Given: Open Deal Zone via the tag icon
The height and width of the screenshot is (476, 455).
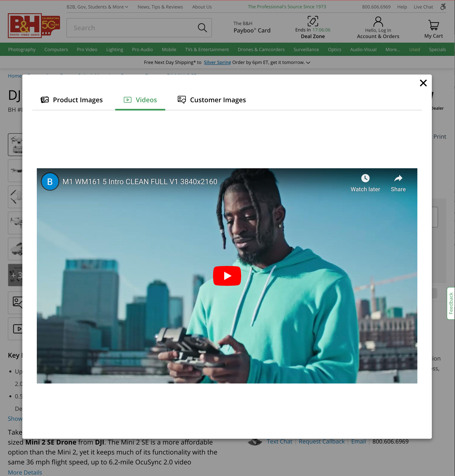Looking at the screenshot, I should pyautogui.click(x=313, y=21).
